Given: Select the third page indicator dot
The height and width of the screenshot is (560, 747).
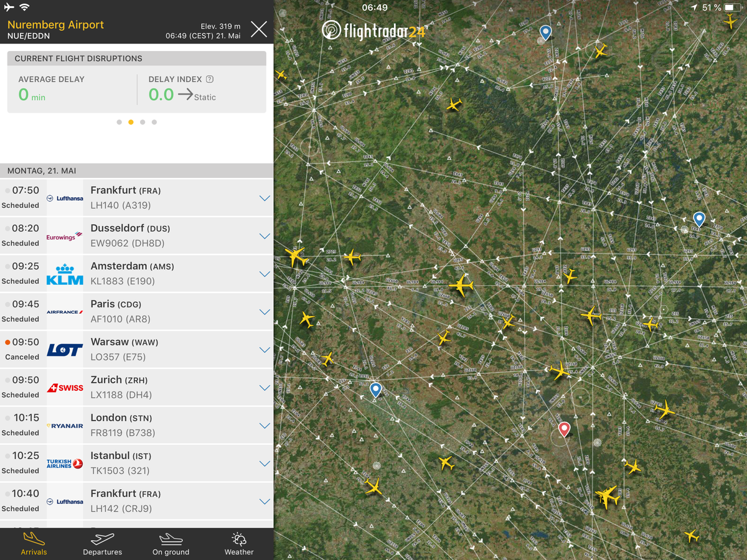Looking at the screenshot, I should pos(143,122).
